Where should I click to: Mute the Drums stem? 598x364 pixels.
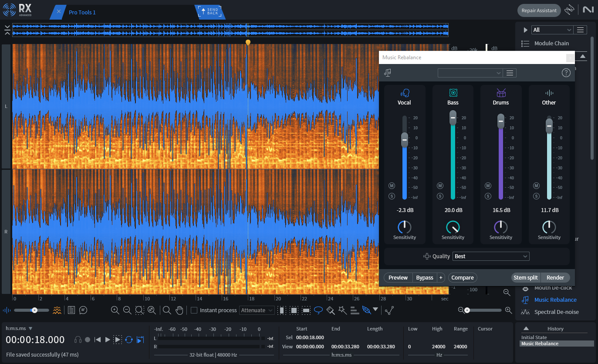tap(488, 186)
